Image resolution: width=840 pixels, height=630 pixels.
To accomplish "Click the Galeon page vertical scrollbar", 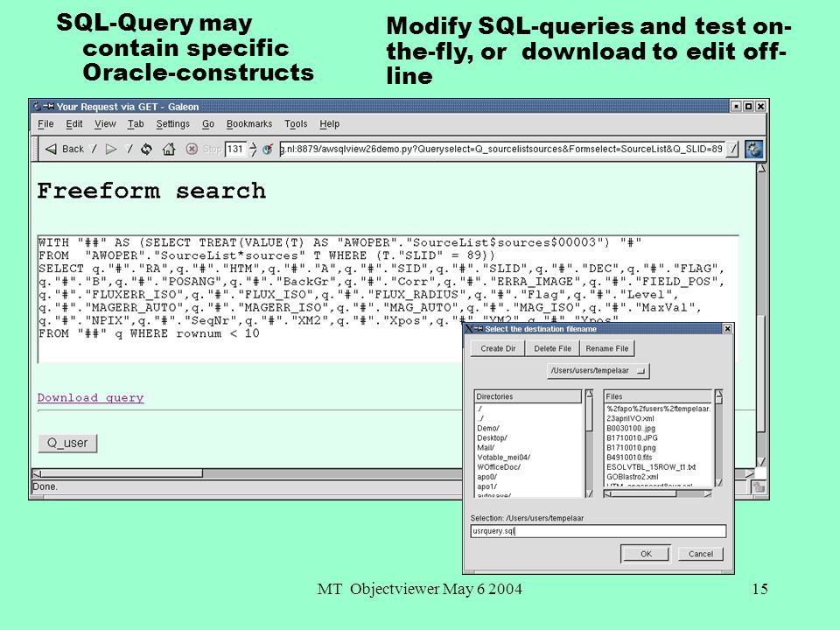I will [x=761, y=315].
